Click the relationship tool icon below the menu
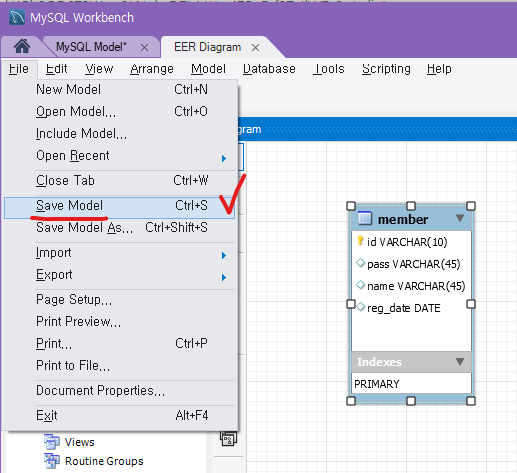 [228, 439]
